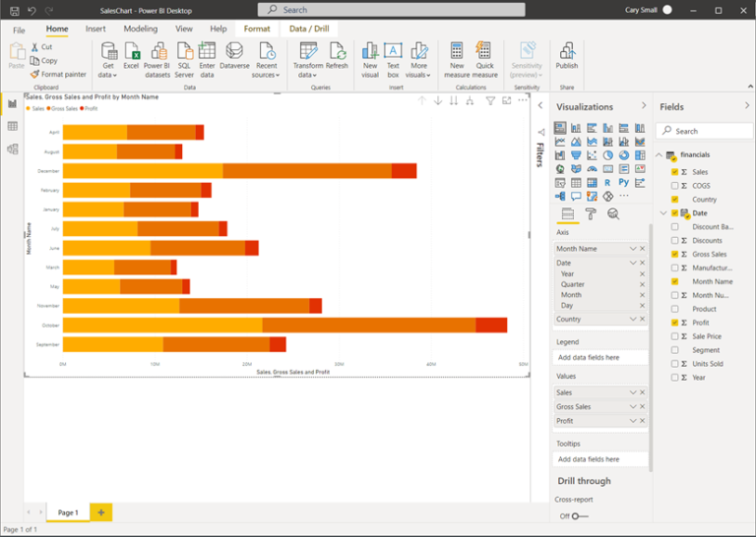The height and width of the screenshot is (537, 756).
Task: Open the Profit value field dropdown
Action: coord(633,421)
